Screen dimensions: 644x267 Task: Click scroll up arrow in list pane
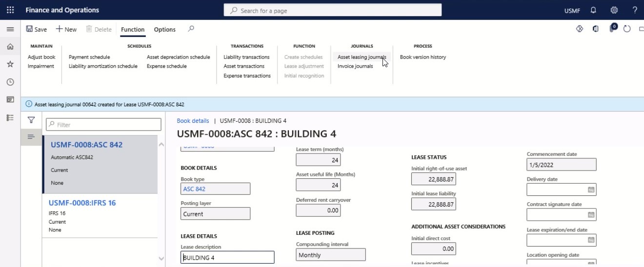[161, 144]
